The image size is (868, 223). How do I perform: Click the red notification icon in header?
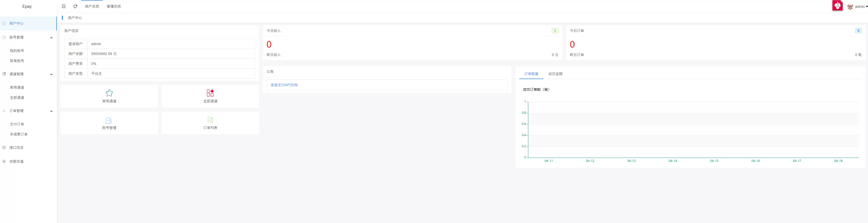point(837,6)
